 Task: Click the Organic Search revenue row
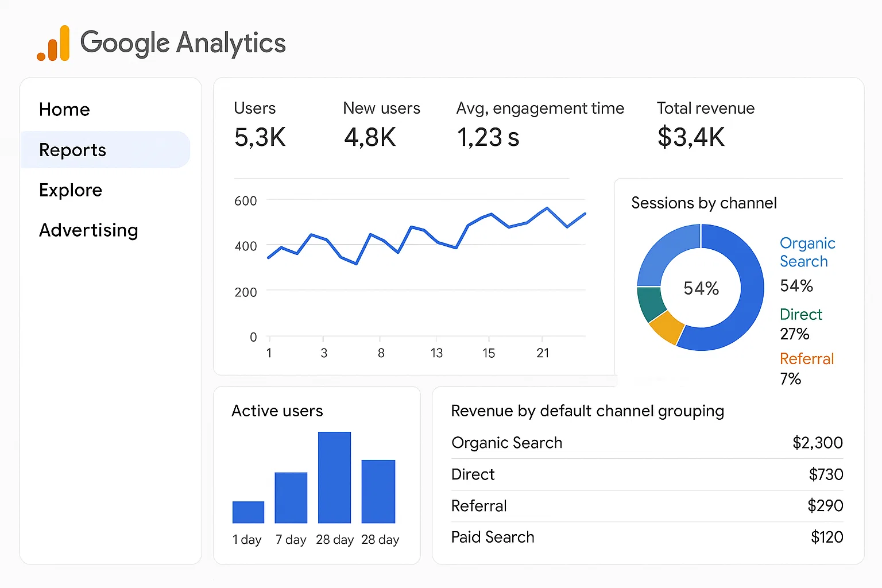[x=647, y=443]
